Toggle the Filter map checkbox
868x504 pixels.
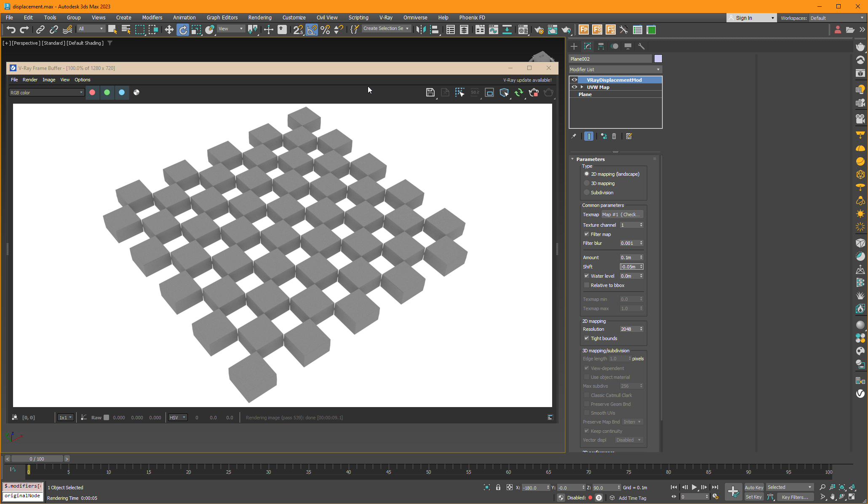[587, 233]
